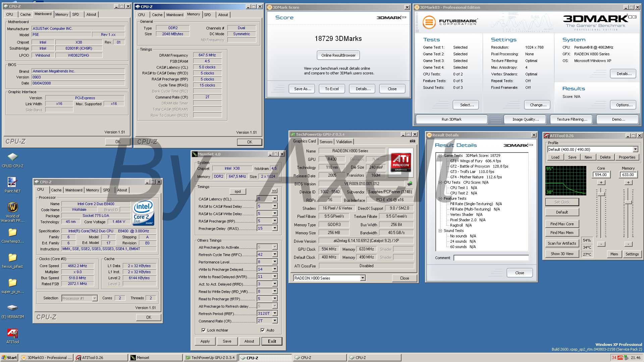Click the Find Max Core button
644x362 pixels.
562,224
